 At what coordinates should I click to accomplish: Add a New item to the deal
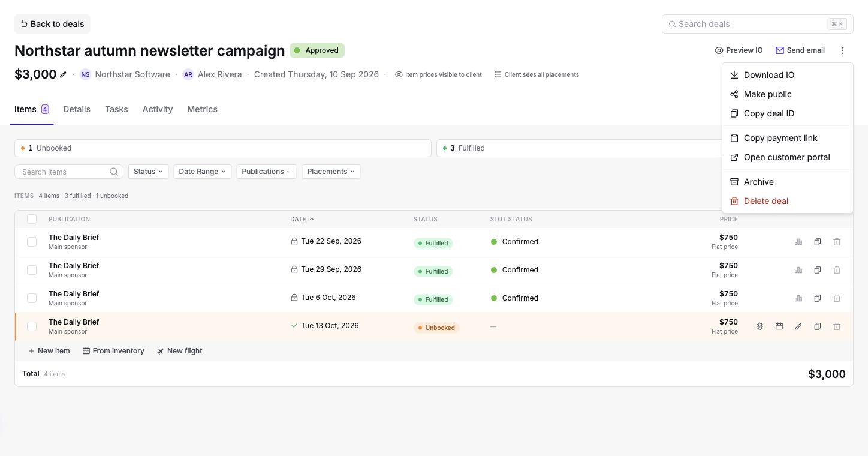49,351
